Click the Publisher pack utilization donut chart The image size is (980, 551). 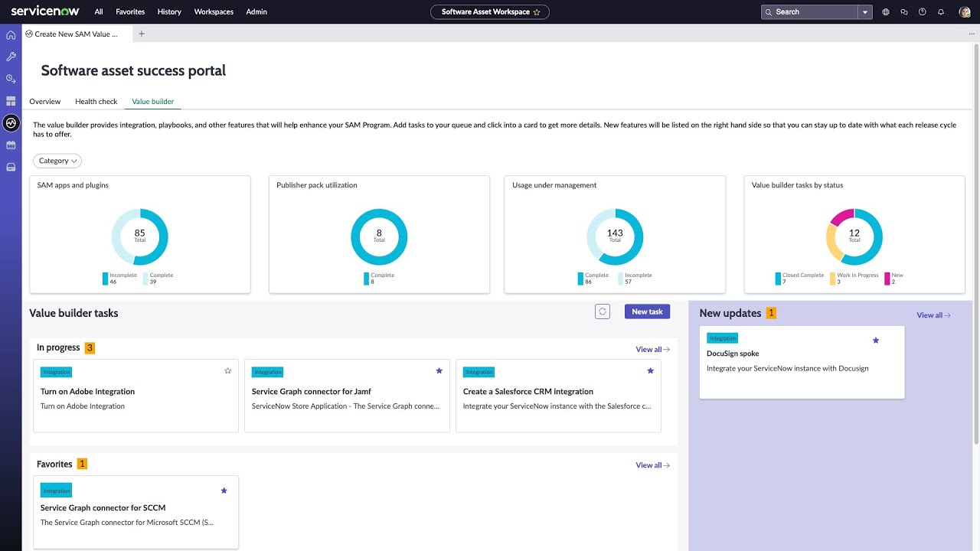point(379,236)
